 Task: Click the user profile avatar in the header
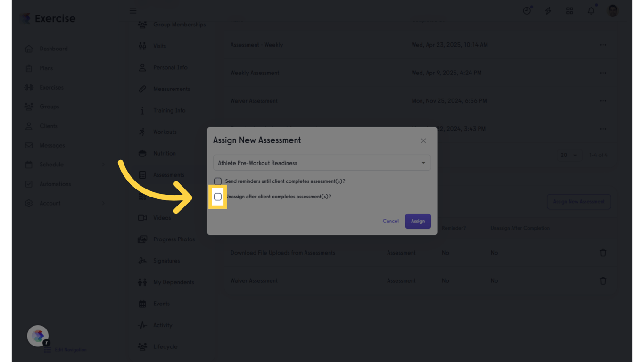(x=612, y=10)
